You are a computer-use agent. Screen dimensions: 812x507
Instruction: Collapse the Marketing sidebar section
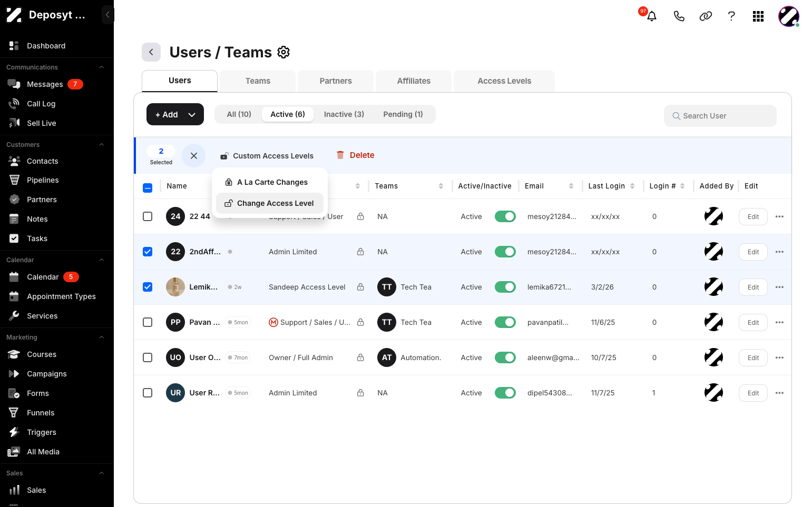pos(102,337)
